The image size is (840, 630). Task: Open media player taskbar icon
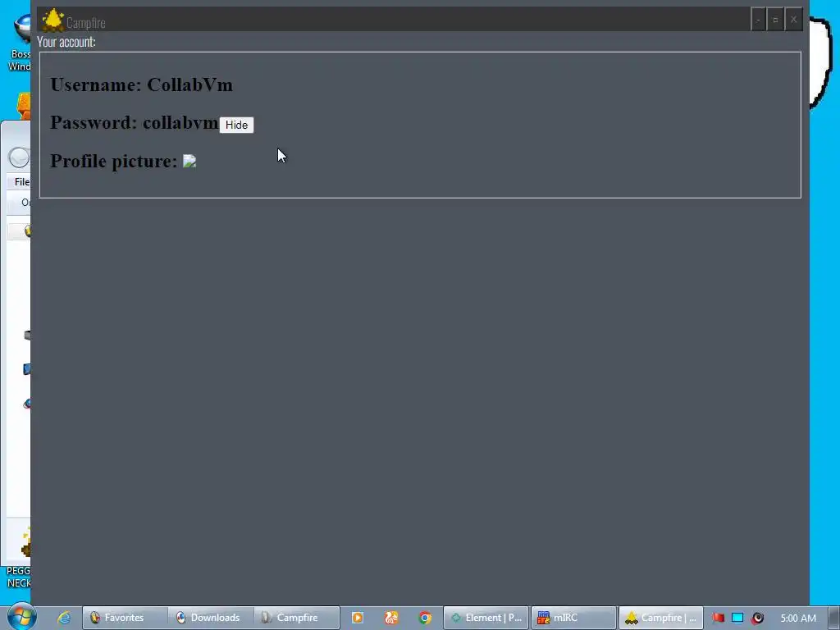click(358, 618)
